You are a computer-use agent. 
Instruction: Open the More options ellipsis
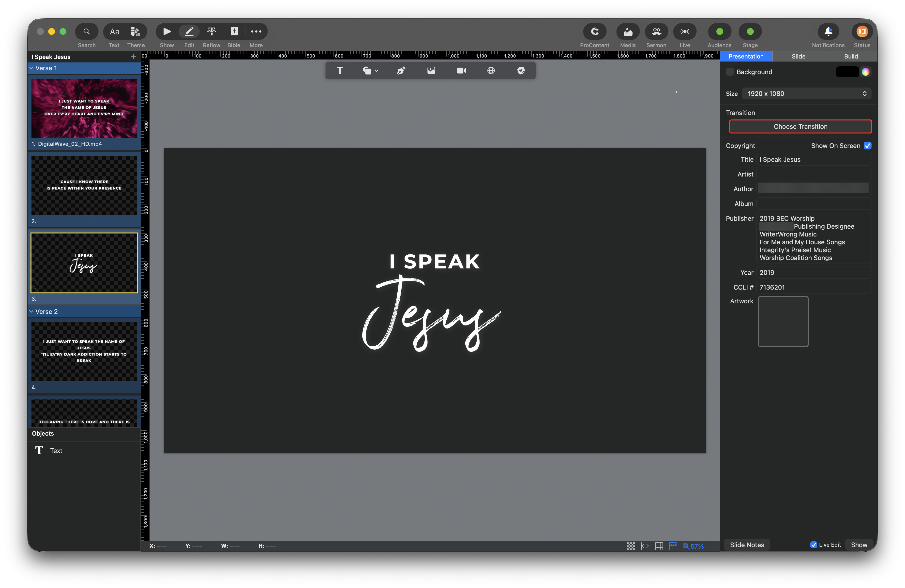(256, 31)
